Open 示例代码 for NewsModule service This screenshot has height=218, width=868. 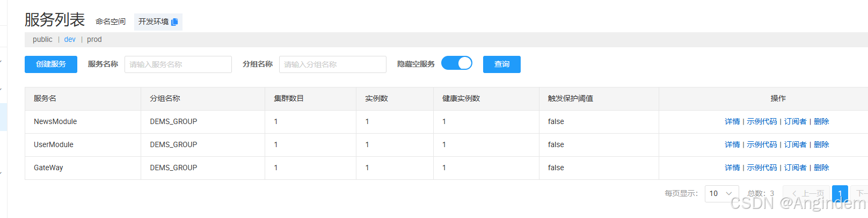pos(762,122)
